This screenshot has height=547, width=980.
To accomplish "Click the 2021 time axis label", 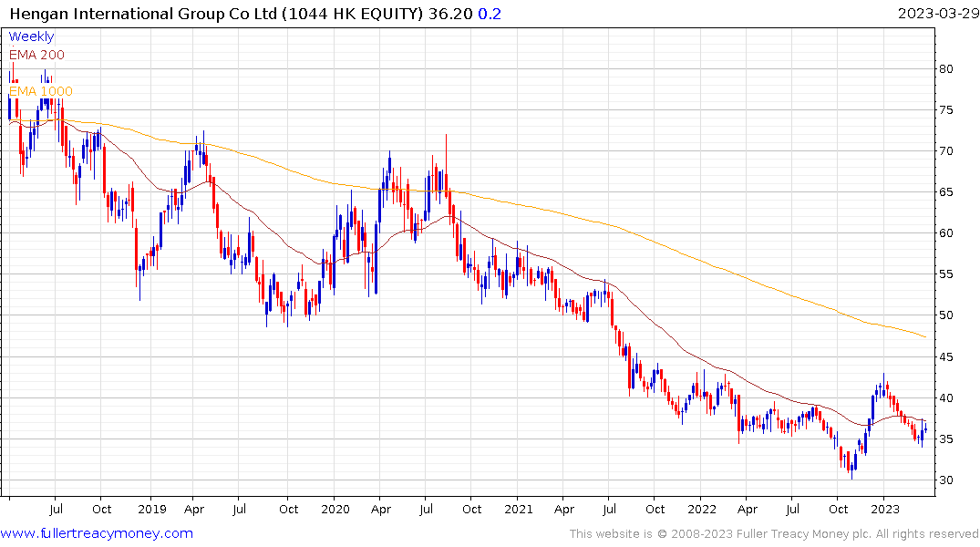I will (x=518, y=509).
